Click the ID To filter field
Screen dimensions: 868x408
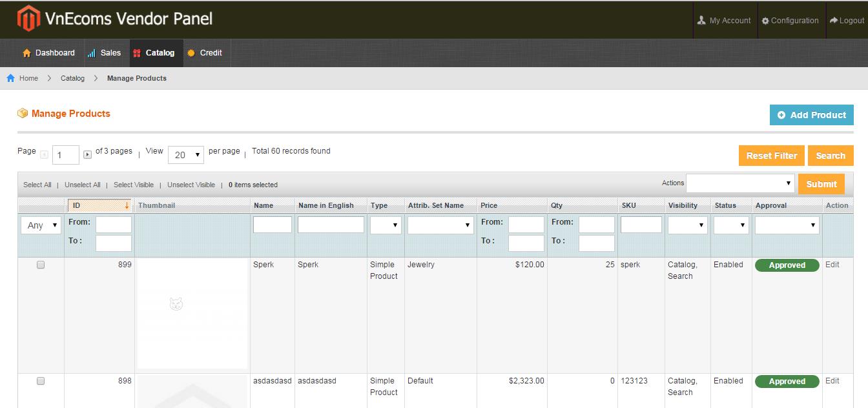click(x=114, y=243)
